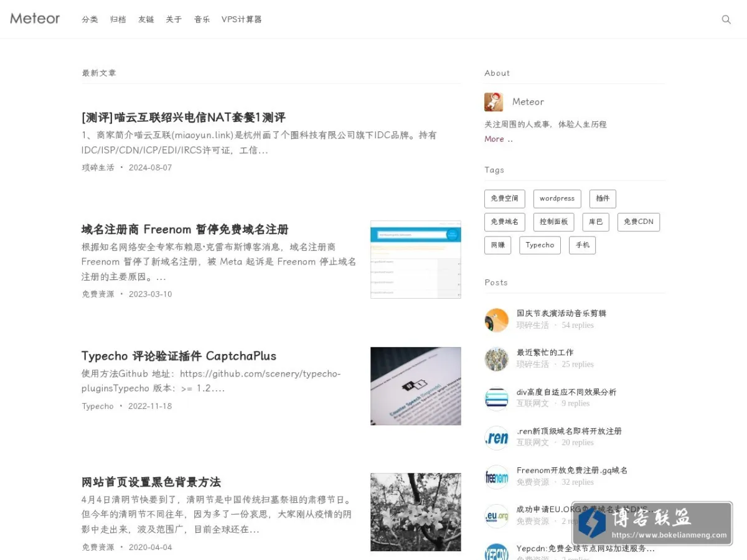
Task: Select the 免费CDN tag
Action: pos(639,222)
